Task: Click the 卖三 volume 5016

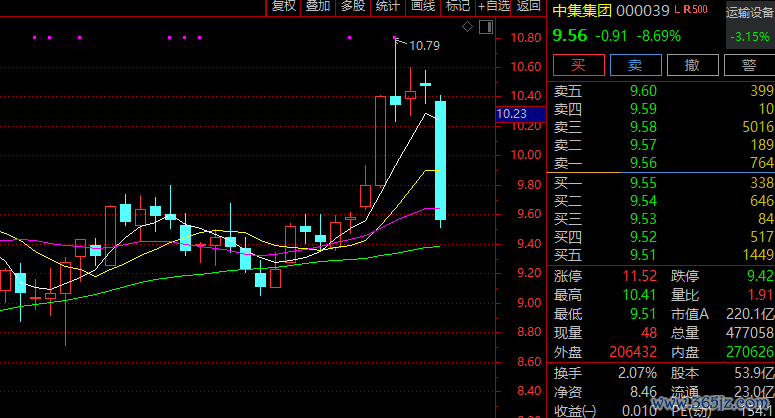Action: [x=758, y=127]
